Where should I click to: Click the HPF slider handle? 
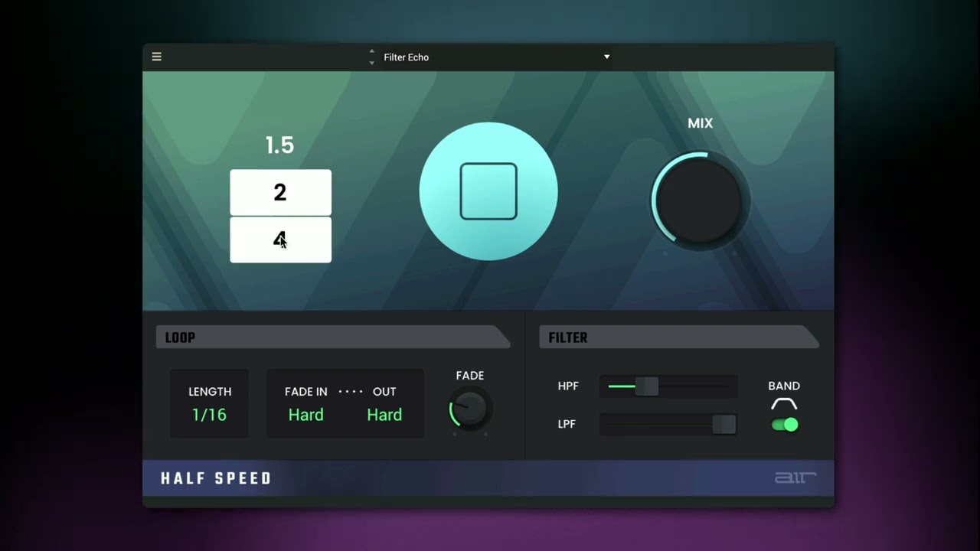pyautogui.click(x=647, y=386)
